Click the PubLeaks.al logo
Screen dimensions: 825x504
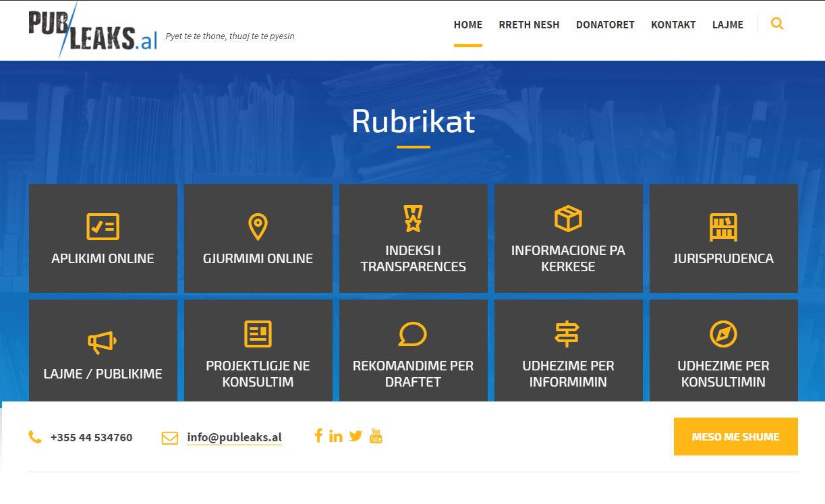(x=92, y=30)
